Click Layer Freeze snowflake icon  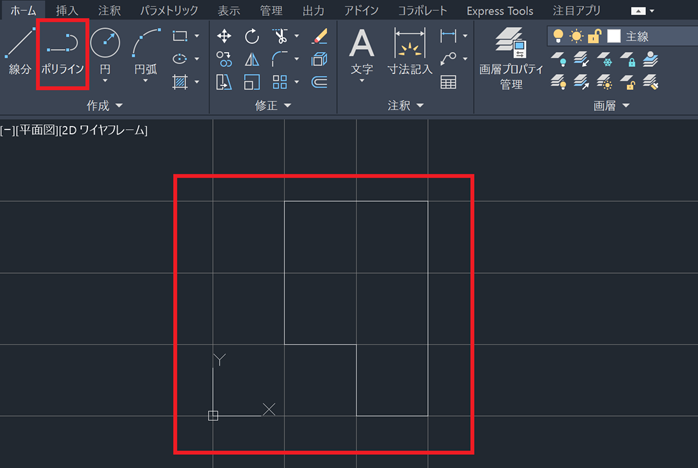(x=604, y=59)
